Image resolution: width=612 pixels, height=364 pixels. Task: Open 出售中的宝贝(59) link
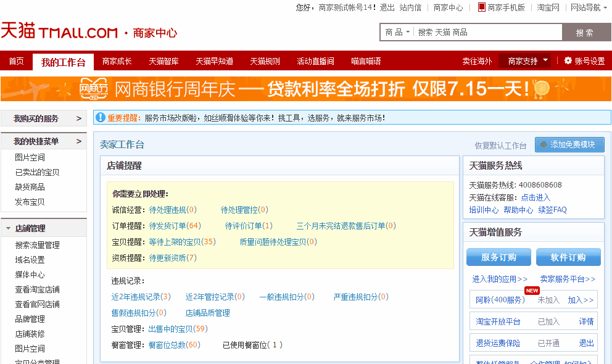(x=178, y=328)
